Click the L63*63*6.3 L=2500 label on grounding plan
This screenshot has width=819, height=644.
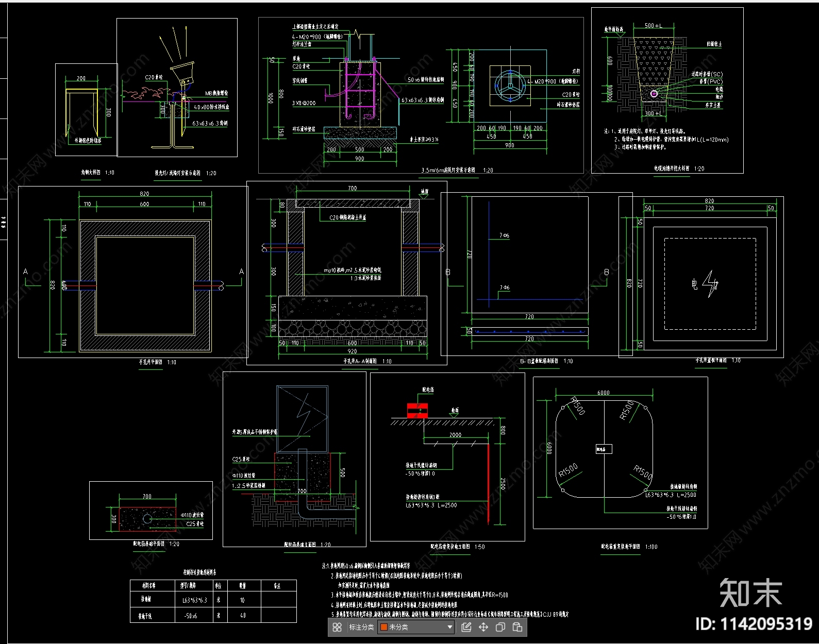coord(671,495)
